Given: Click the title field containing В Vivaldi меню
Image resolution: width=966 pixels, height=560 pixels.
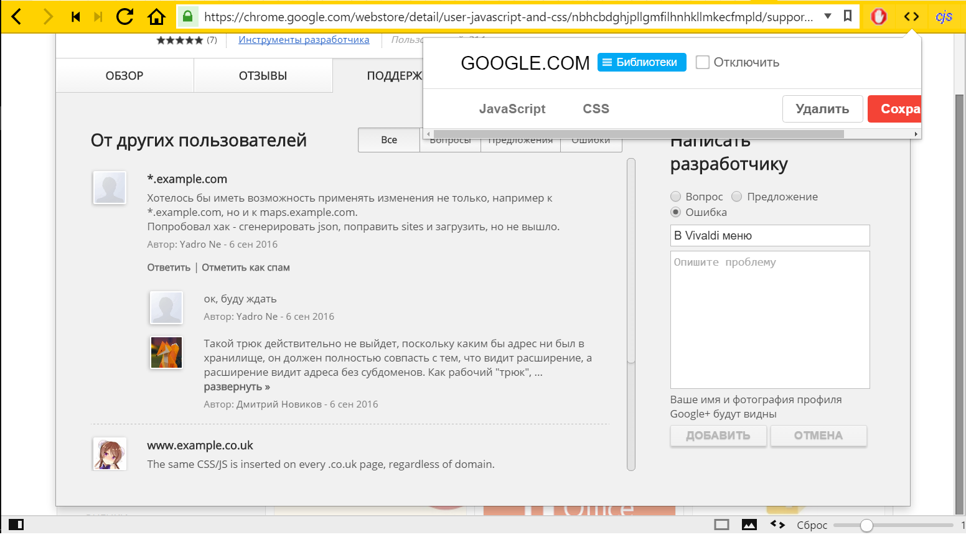Looking at the screenshot, I should [x=770, y=236].
